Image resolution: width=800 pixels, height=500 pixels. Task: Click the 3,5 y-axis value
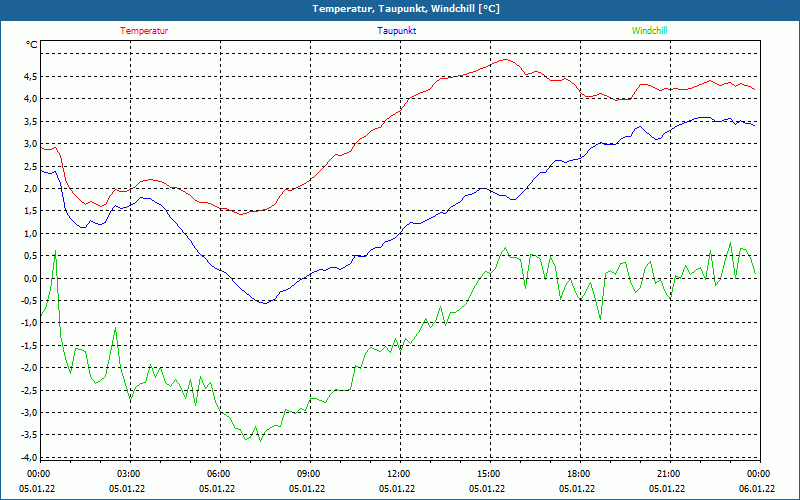pyautogui.click(x=30, y=121)
